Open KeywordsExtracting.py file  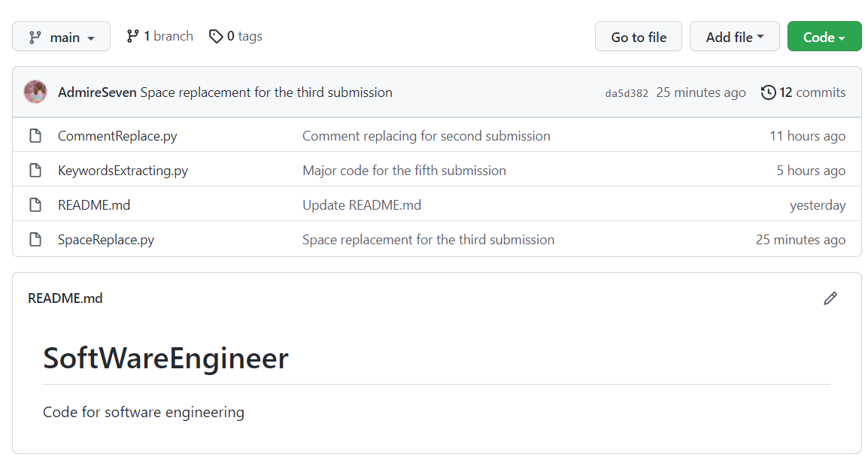(x=123, y=171)
